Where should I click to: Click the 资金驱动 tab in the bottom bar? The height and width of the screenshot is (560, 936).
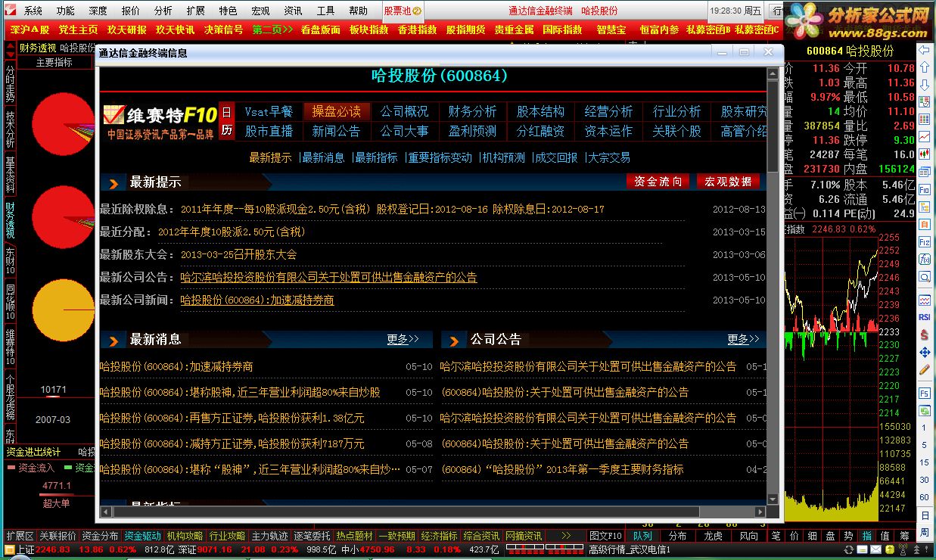(x=143, y=536)
